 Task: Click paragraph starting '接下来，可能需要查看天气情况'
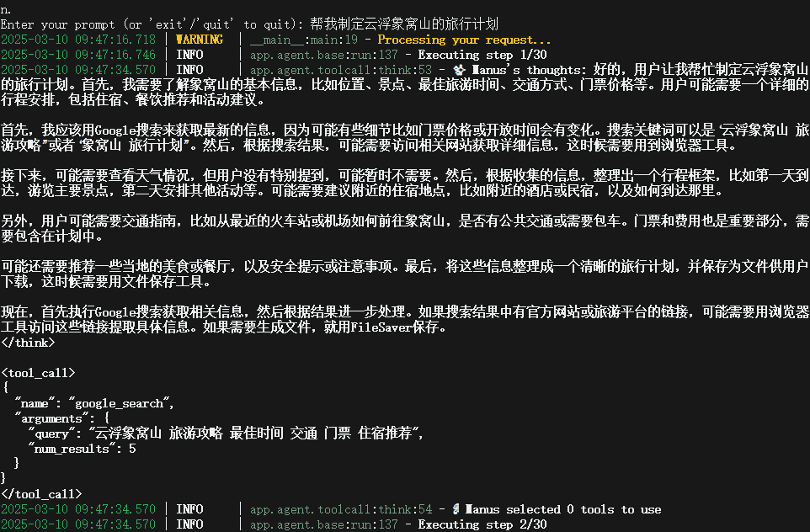pyautogui.click(x=405, y=183)
